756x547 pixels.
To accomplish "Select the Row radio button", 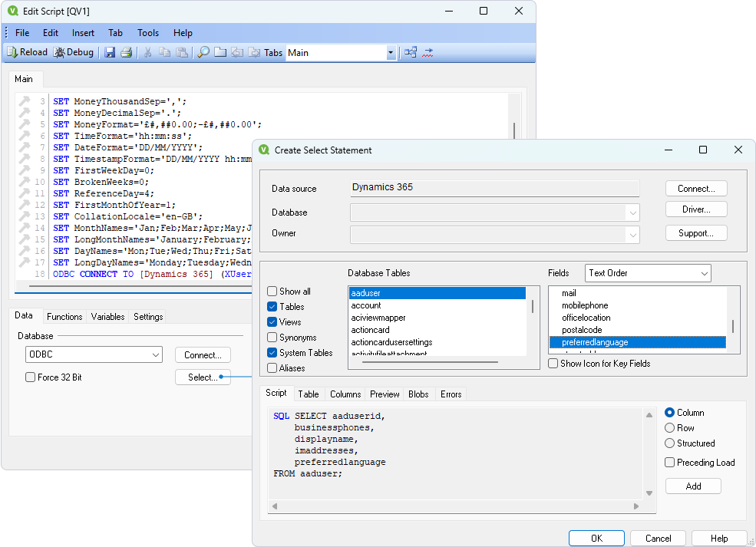I will point(670,427).
